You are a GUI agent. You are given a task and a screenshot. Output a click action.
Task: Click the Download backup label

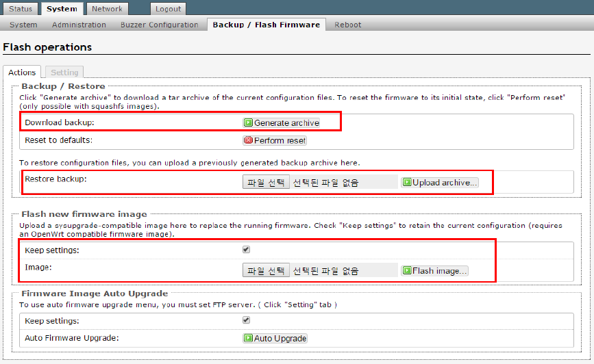point(60,122)
